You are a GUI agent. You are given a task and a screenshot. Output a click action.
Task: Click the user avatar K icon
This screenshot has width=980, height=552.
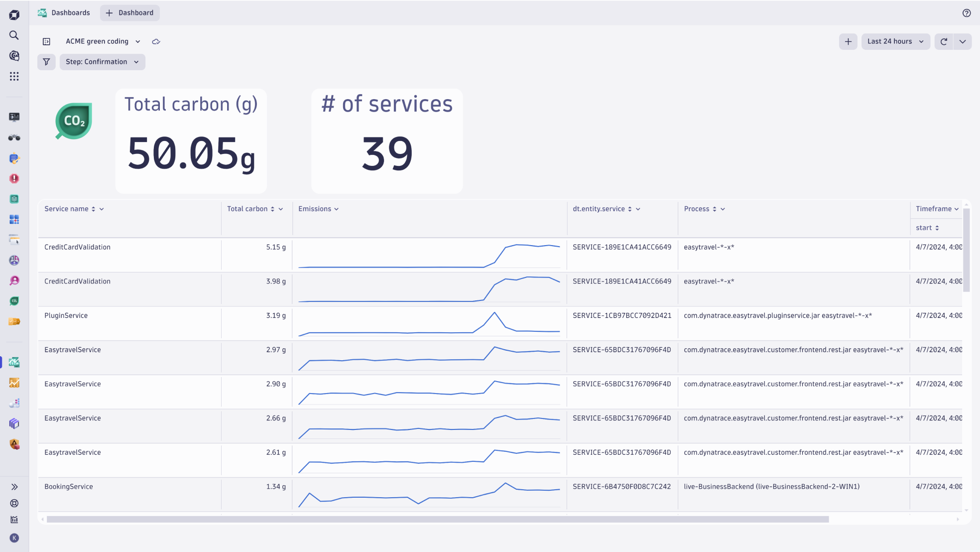tap(14, 538)
